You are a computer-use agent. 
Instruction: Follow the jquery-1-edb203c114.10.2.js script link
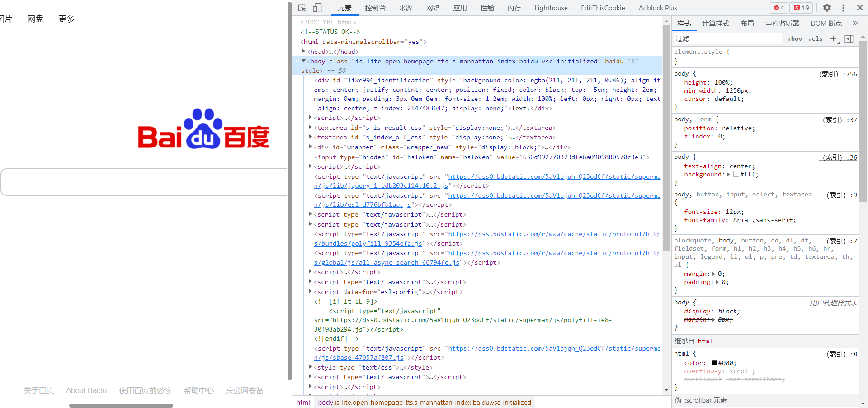point(487,181)
